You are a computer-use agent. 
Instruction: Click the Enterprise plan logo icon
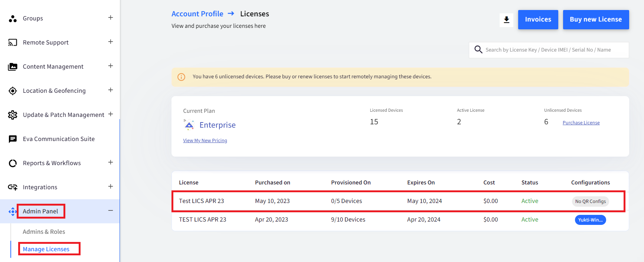[189, 125]
